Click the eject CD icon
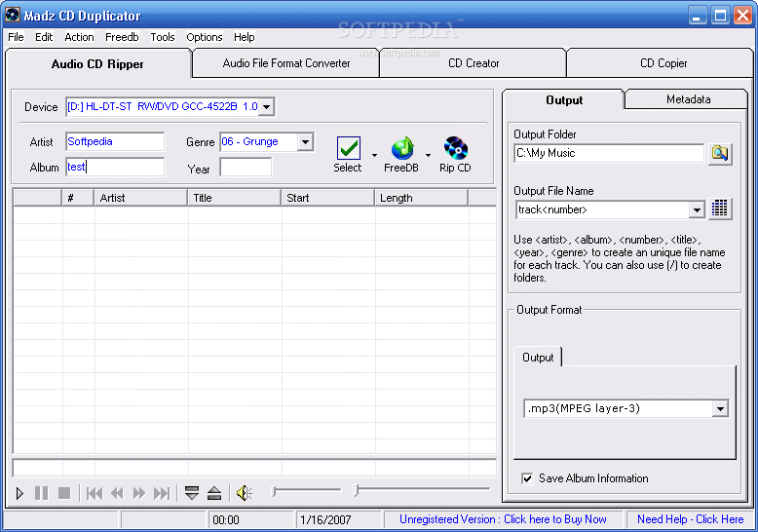The width and height of the screenshot is (758, 532). (214, 493)
